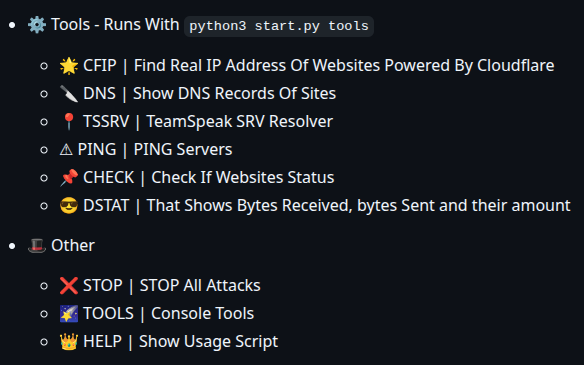Click 'STOP | STOP All Attacks' text
584x365 pixels.
click(172, 285)
